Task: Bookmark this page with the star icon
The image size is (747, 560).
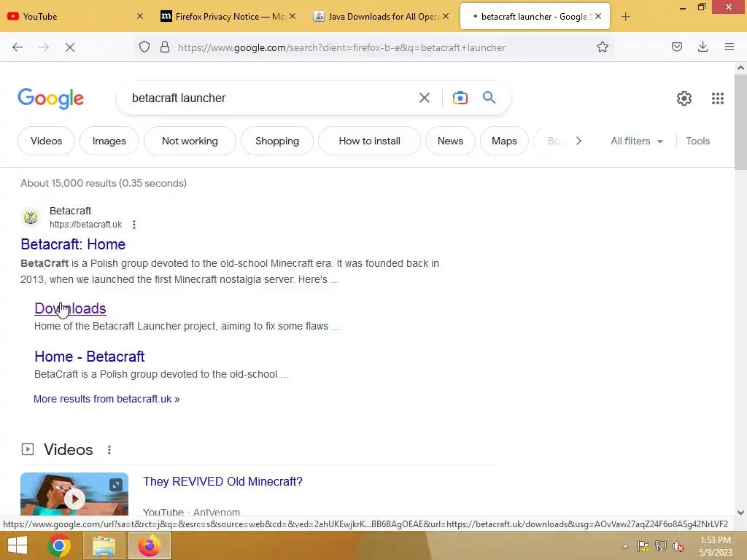Action: [602, 47]
